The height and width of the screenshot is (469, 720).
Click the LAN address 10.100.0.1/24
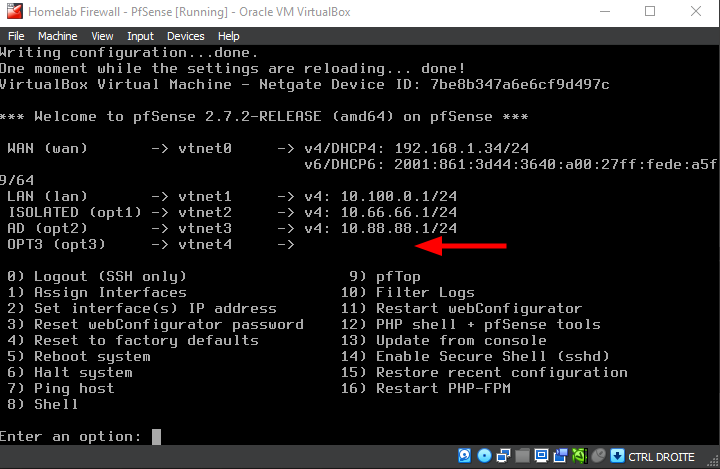399,196
